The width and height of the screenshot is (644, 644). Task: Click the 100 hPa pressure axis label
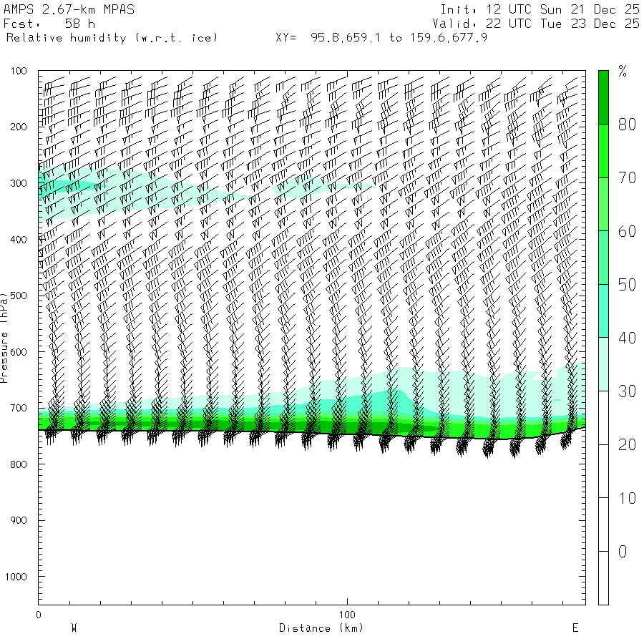pyautogui.click(x=19, y=71)
